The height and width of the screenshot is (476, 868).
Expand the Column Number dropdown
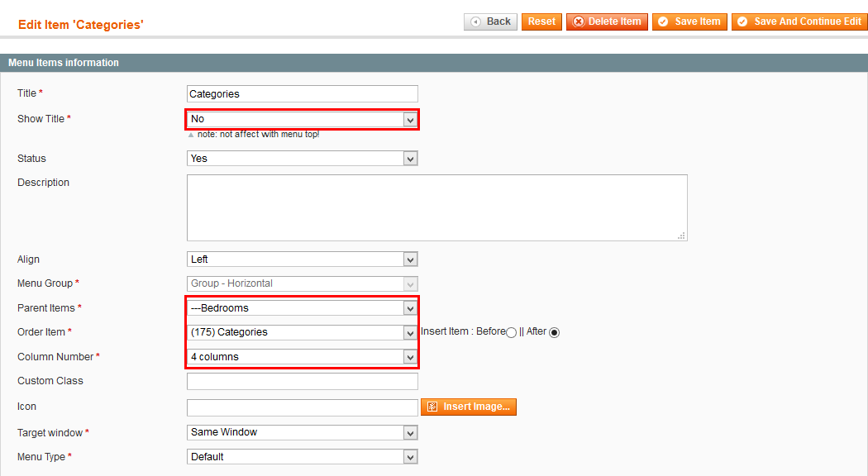tap(303, 357)
